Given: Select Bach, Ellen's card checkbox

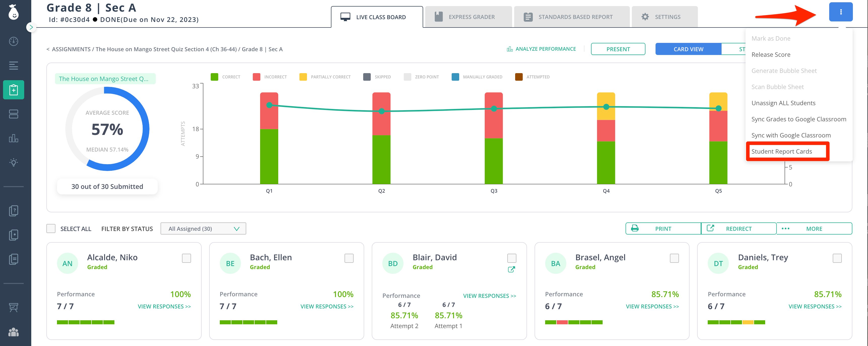Looking at the screenshot, I should point(349,258).
